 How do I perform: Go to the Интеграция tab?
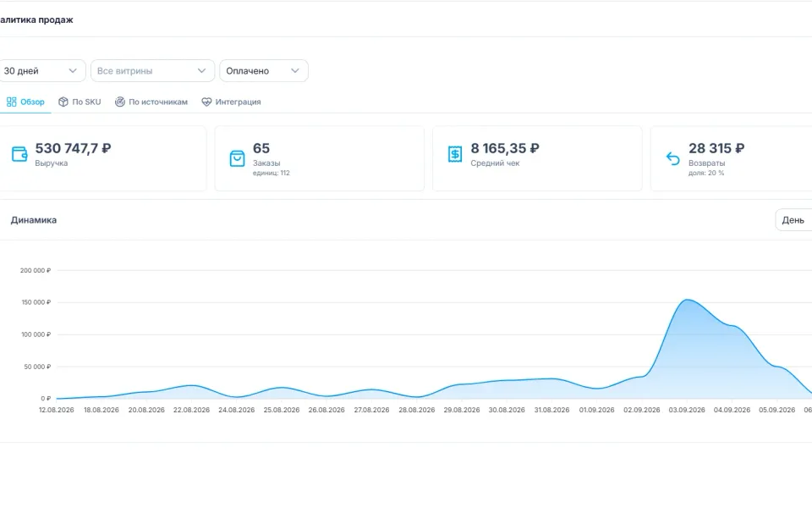coord(231,102)
